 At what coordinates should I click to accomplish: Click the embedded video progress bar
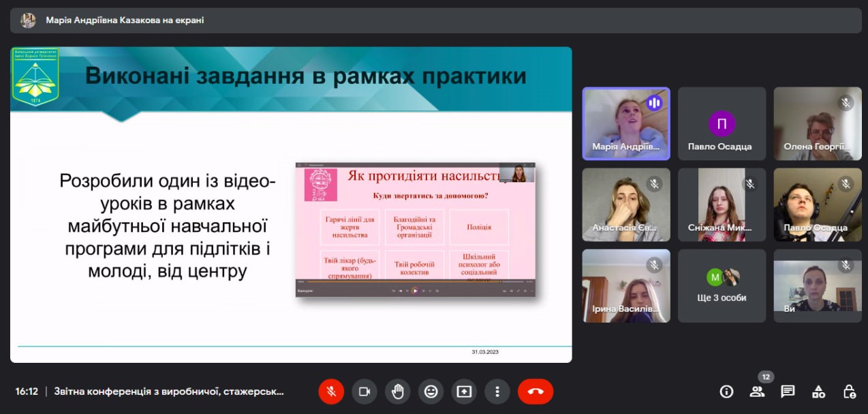pos(409,281)
